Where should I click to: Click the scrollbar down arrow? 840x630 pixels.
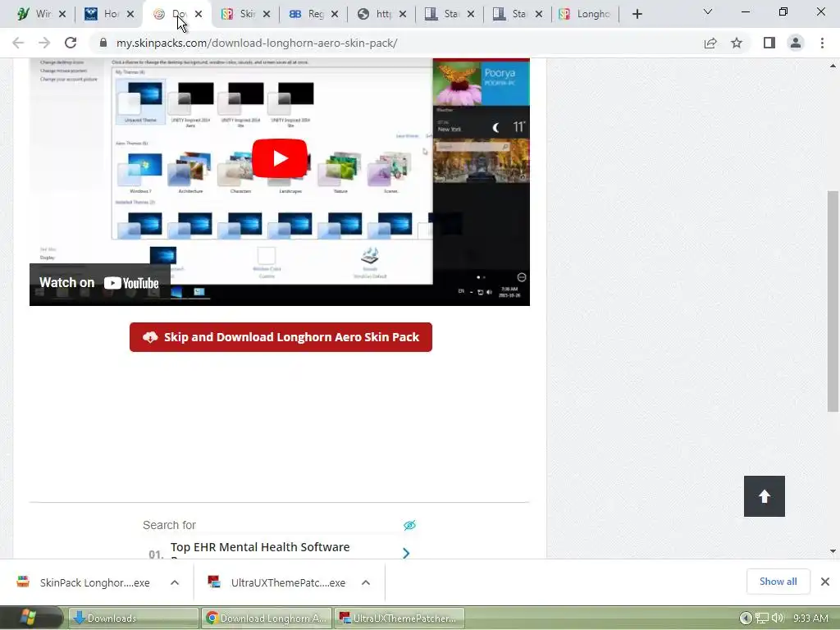[833, 550]
